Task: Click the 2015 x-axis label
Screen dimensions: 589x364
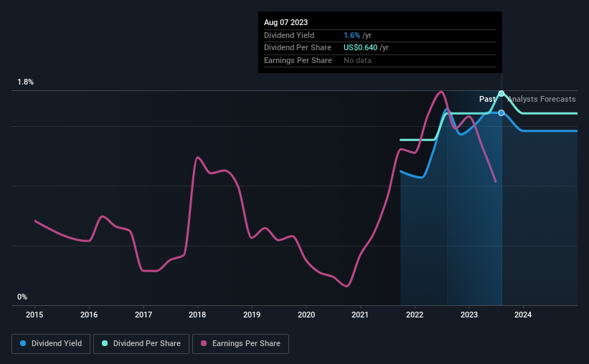Action: (x=34, y=315)
